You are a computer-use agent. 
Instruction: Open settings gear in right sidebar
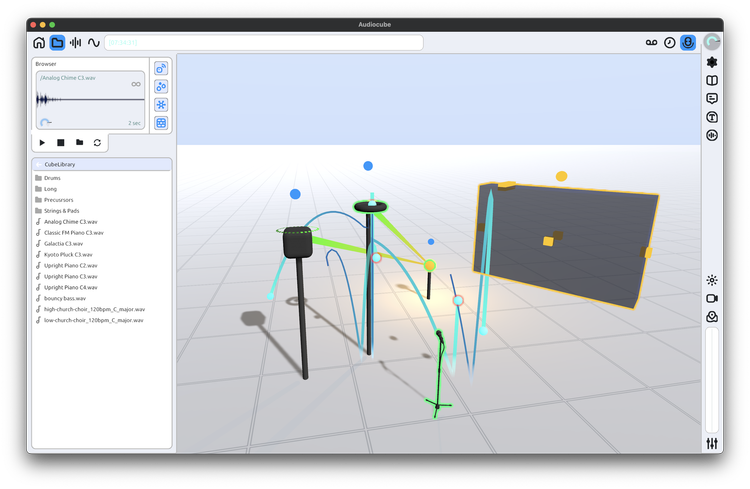(x=712, y=62)
